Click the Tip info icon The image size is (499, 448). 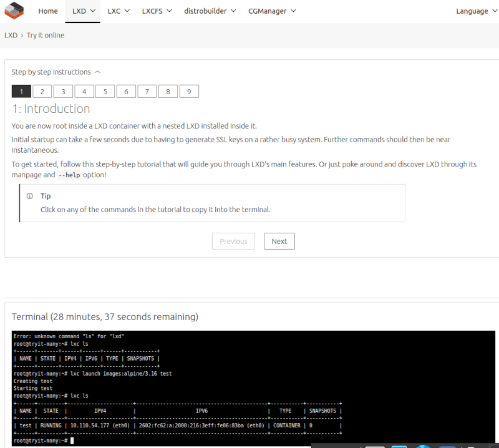[x=29, y=196]
